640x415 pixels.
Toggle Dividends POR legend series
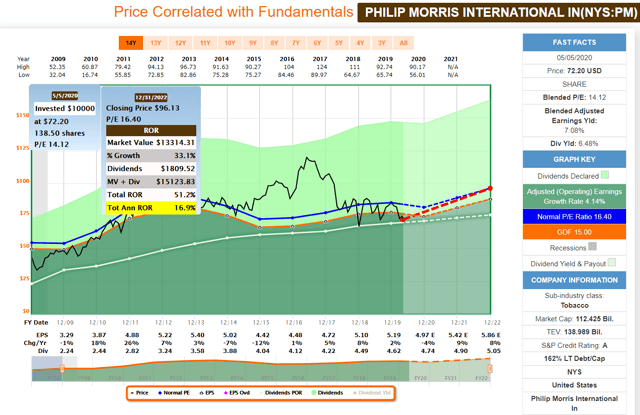pyautogui.click(x=281, y=393)
